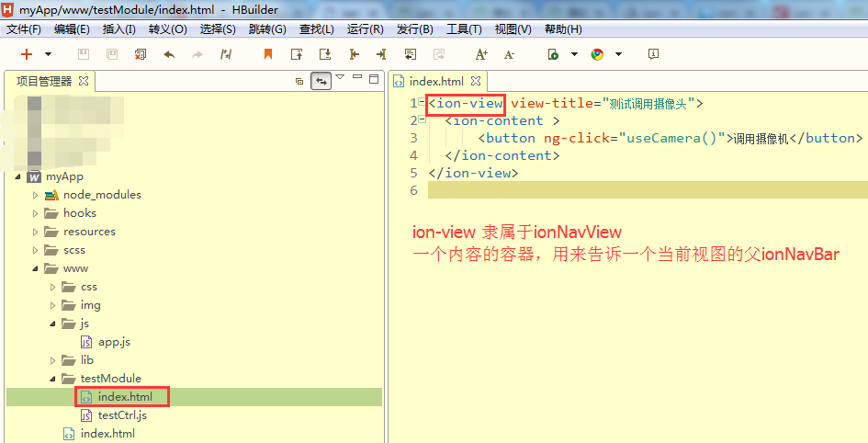Open the 插入(I) menu
The width and height of the screenshot is (868, 443).
click(x=119, y=29)
